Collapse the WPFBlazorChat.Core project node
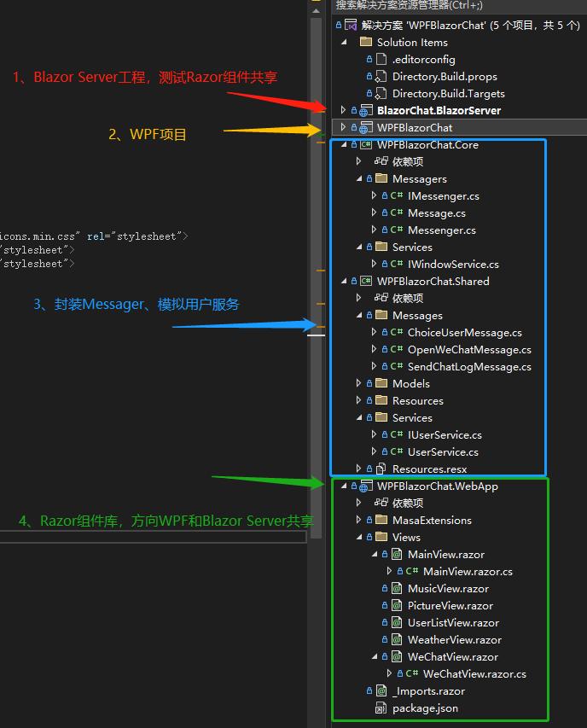 point(344,145)
